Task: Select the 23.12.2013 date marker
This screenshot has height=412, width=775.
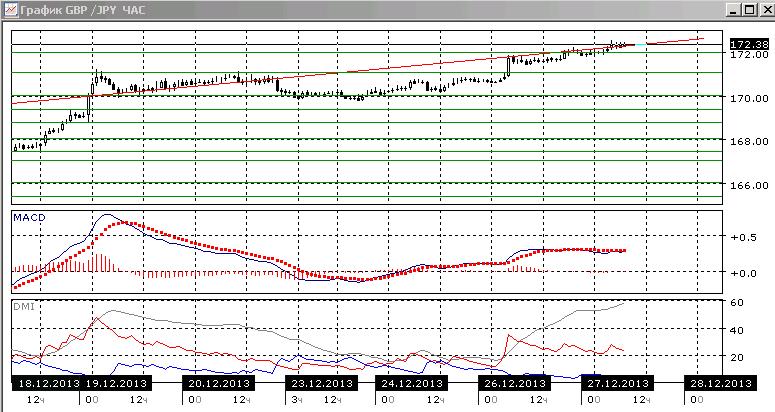Action: click(x=321, y=383)
